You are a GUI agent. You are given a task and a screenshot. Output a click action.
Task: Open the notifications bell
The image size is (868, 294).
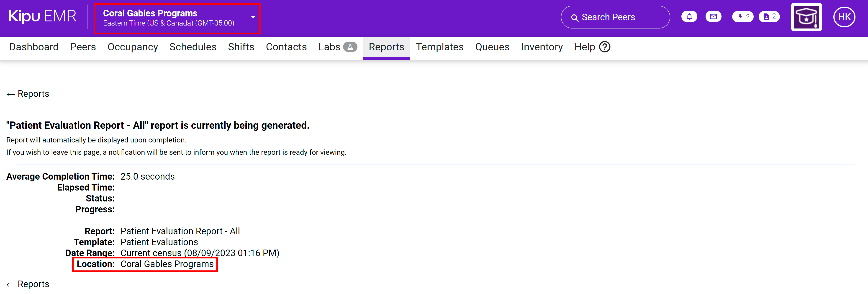(689, 17)
